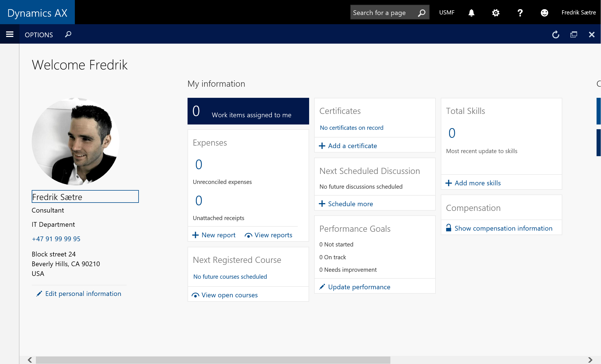Open the feedback smiley icon
The height and width of the screenshot is (364, 601).
[544, 13]
